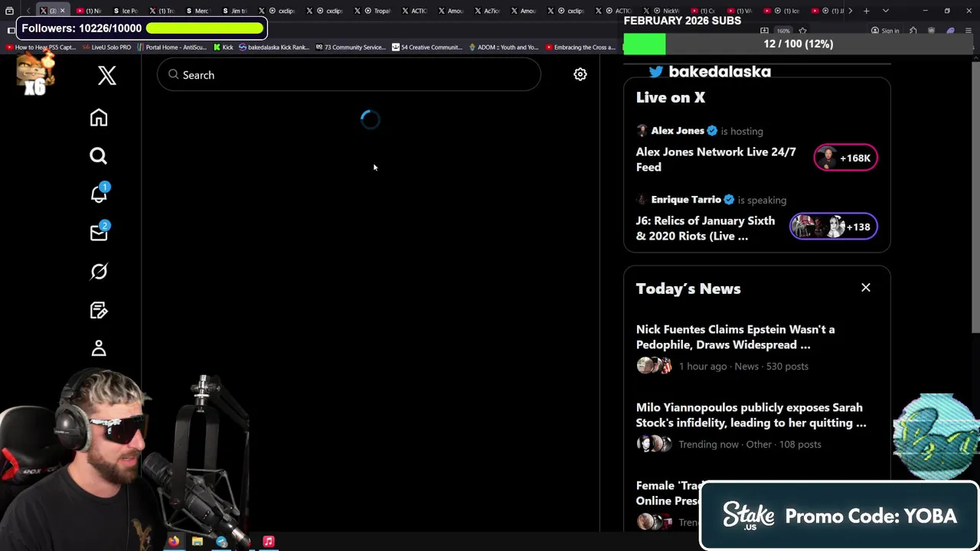
Task: Click 'Live on X' heading
Action: coord(671,97)
